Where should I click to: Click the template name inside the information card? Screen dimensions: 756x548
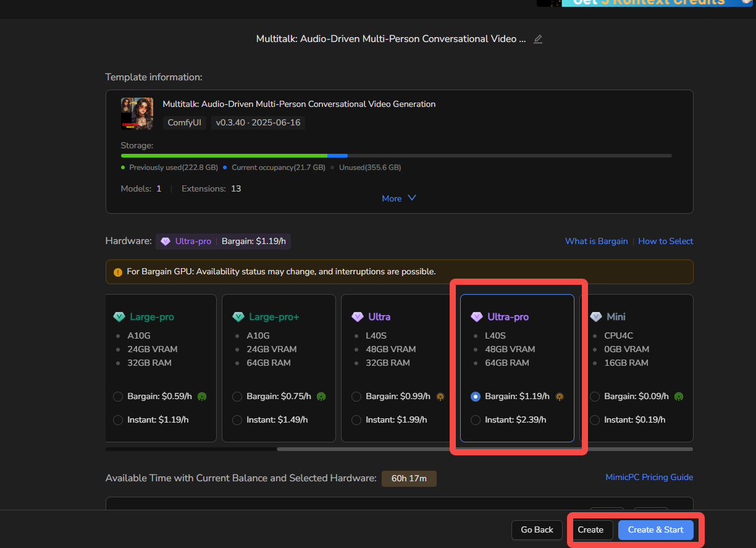299,104
